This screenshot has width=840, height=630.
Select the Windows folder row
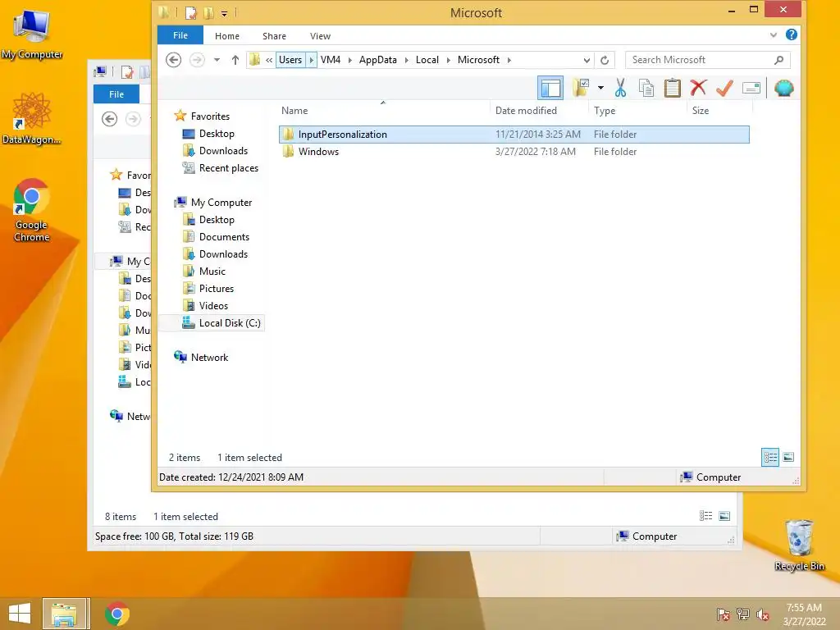pyautogui.click(x=514, y=152)
